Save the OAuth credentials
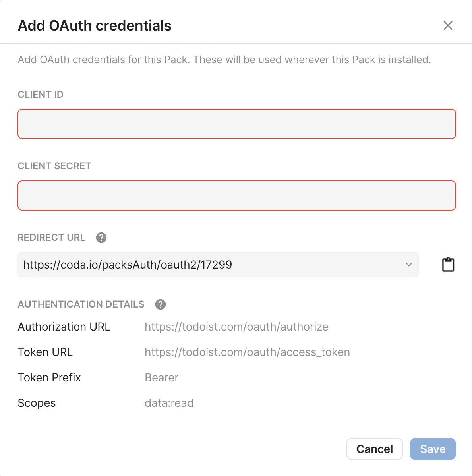 pyautogui.click(x=432, y=449)
